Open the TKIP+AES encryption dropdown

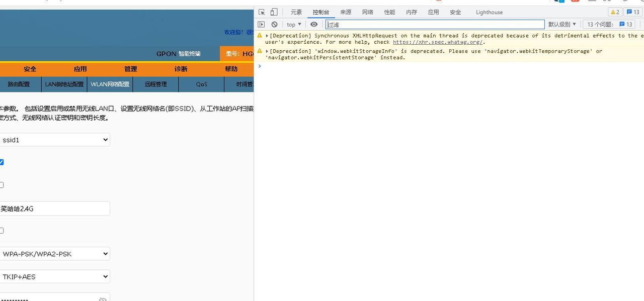[54, 276]
